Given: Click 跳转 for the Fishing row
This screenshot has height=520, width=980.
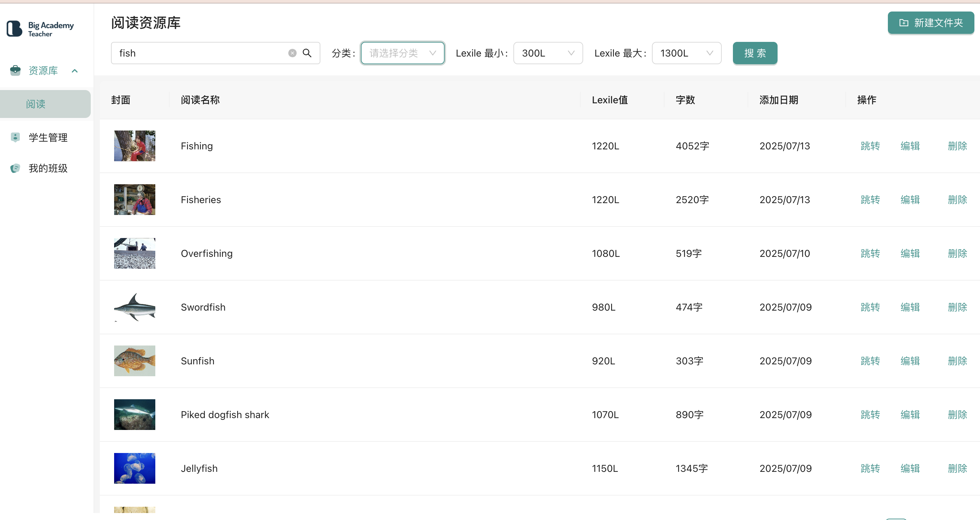Looking at the screenshot, I should coord(870,146).
